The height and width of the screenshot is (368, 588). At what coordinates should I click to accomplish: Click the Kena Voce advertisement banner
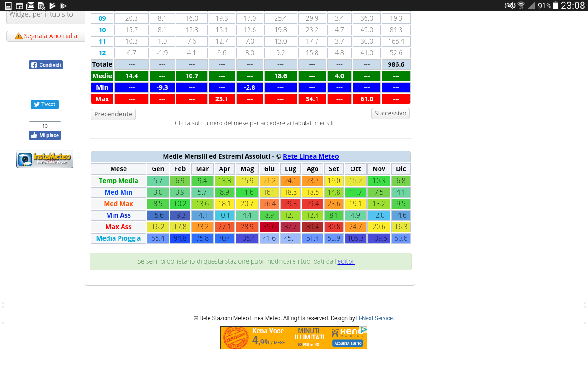pos(289,338)
